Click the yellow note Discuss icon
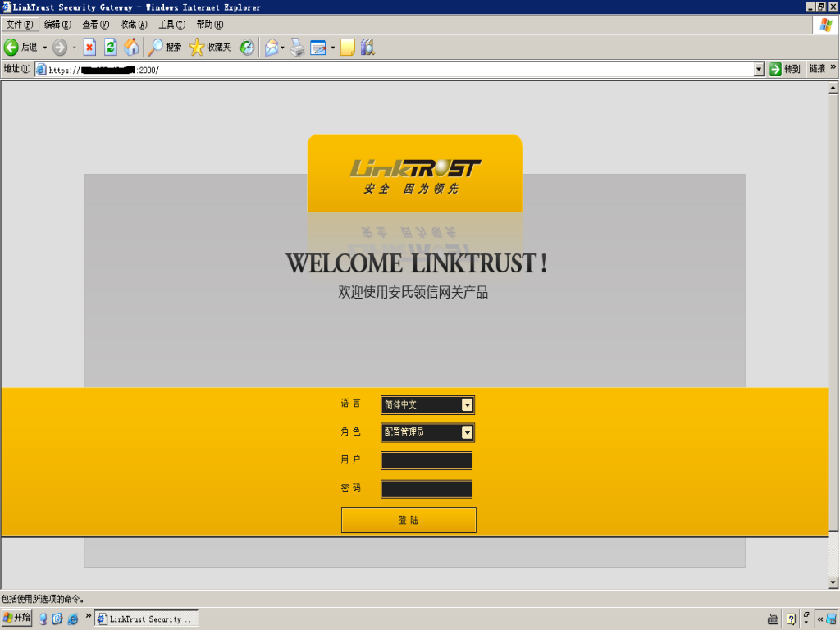Screen dimensions: 840x630 click(348, 47)
